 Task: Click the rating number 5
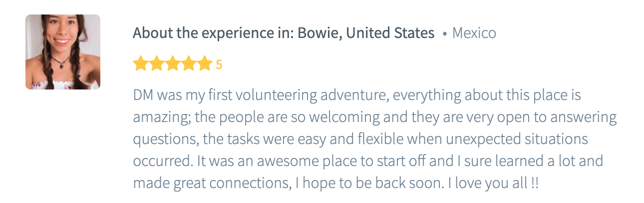pyautogui.click(x=219, y=65)
